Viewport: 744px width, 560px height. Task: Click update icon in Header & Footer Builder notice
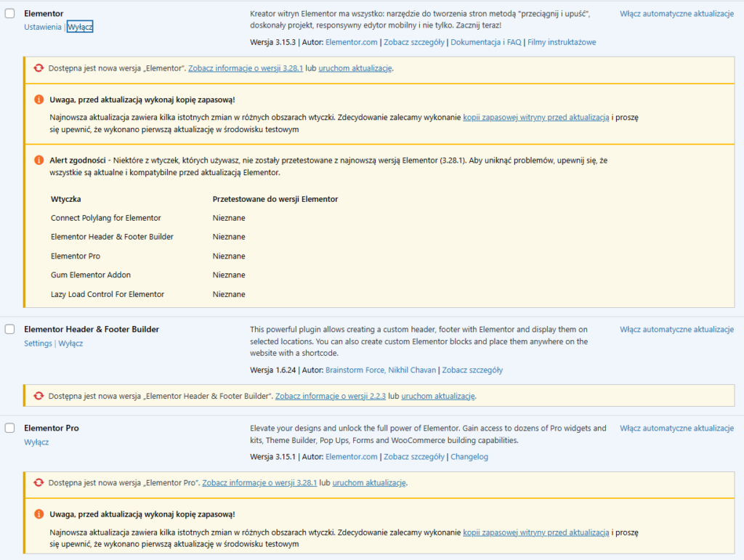coord(39,396)
